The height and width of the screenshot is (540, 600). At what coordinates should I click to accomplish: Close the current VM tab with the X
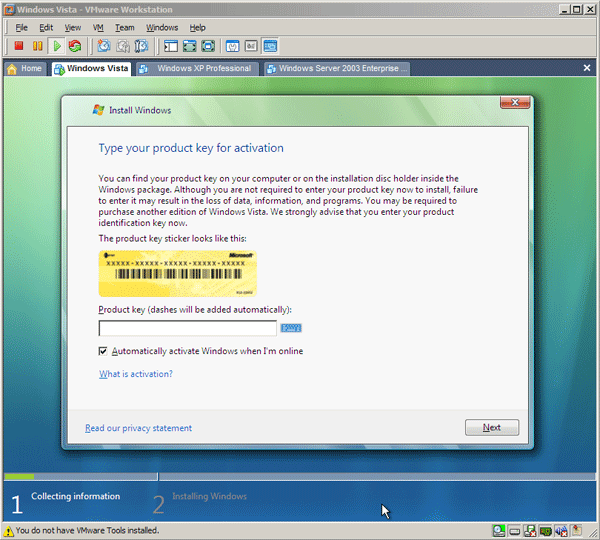click(x=587, y=68)
